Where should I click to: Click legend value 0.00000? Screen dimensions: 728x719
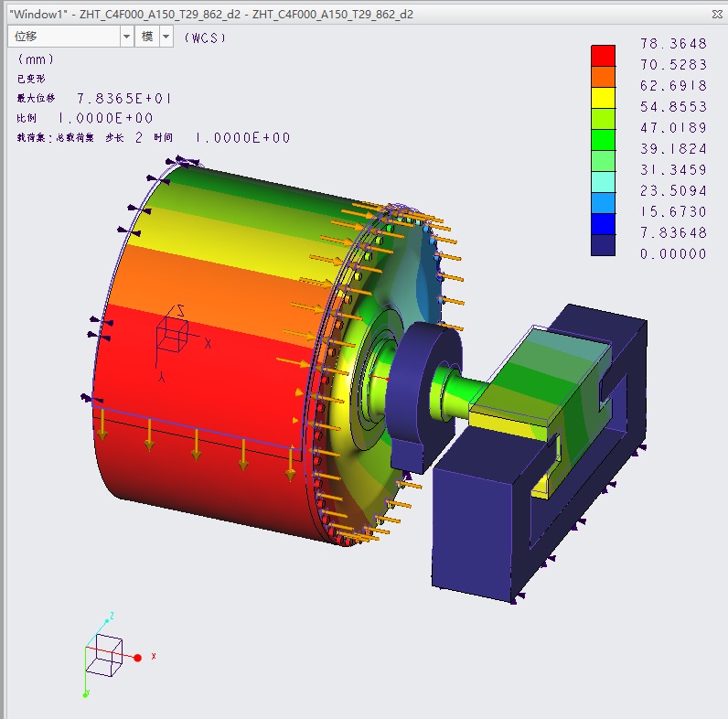click(673, 253)
